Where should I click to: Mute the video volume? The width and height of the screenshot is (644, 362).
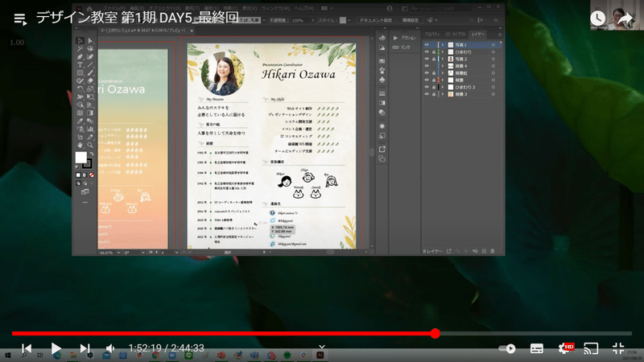(x=110, y=349)
